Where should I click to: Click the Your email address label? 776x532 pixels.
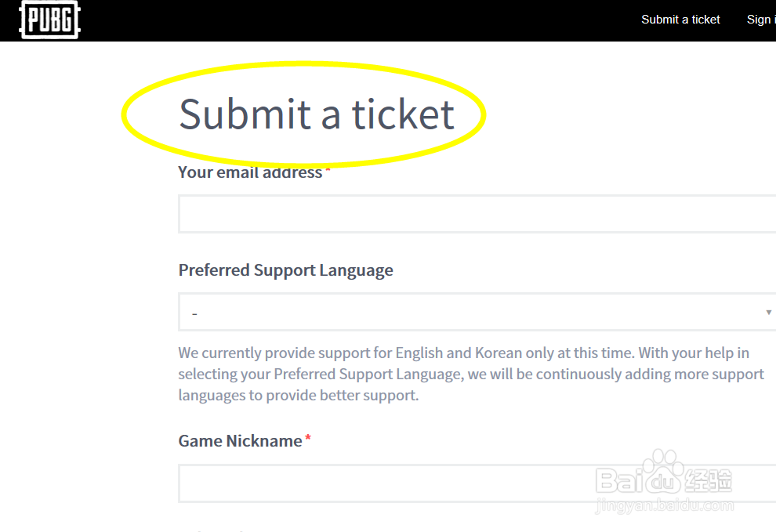250,172
